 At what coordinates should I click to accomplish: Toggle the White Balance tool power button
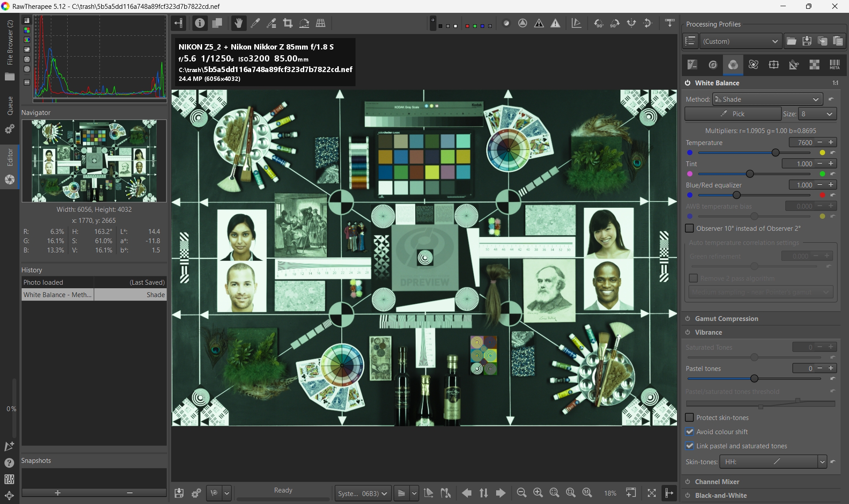[x=688, y=83]
